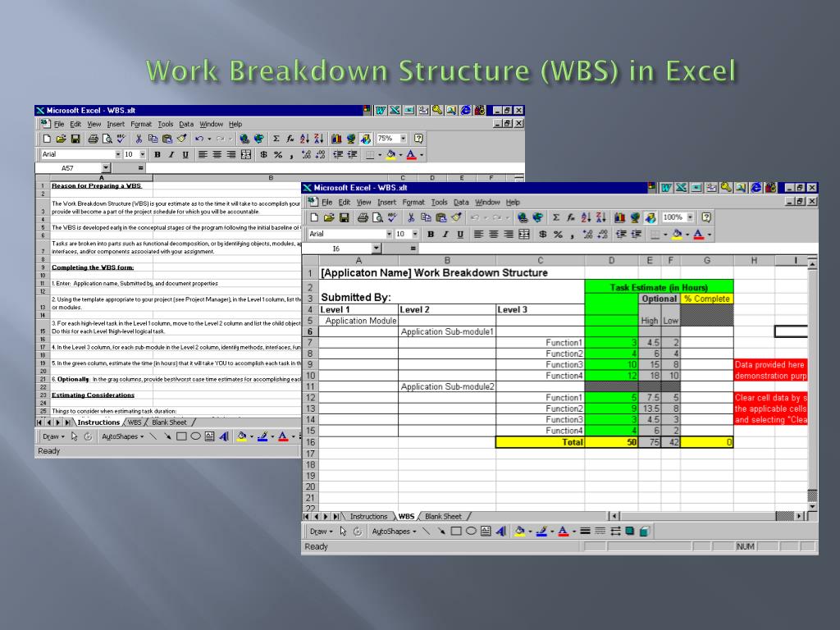Switch to WBS sheet tab in back window

135,422
